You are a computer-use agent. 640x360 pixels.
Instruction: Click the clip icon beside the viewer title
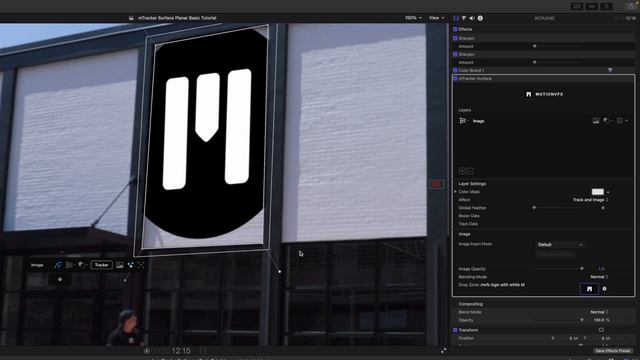[x=131, y=18]
